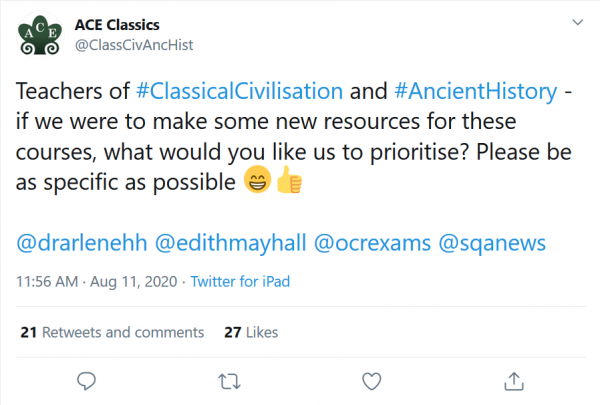Click the grinning face emoji
The image size is (600, 405).
pos(258,180)
